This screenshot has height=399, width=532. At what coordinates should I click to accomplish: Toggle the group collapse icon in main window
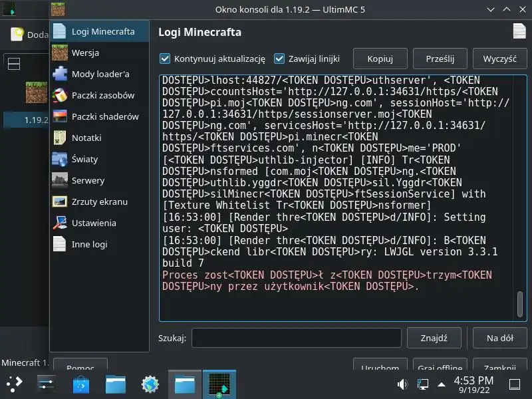click(14, 64)
